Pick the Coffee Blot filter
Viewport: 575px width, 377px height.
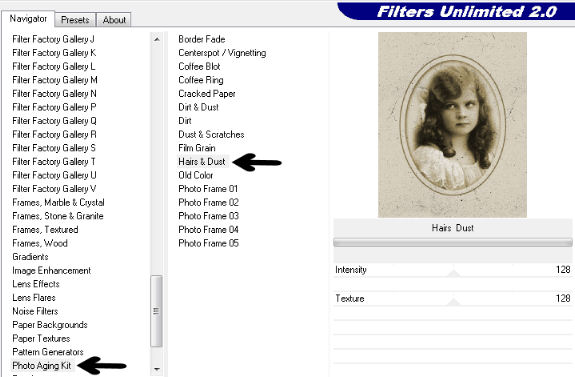[x=199, y=66]
